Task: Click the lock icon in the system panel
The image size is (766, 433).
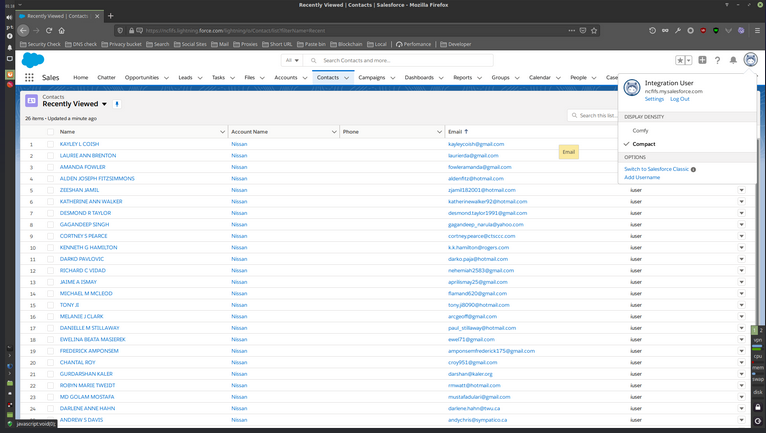Action: [x=758, y=407]
